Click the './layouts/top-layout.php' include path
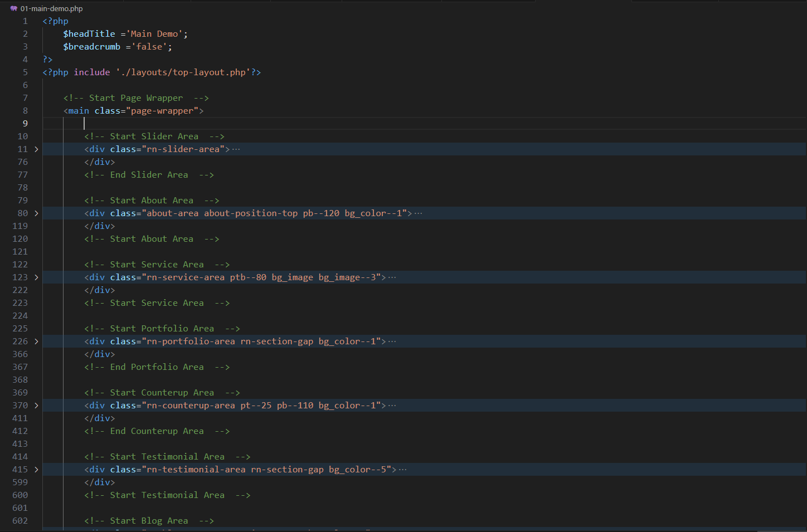 pos(183,72)
